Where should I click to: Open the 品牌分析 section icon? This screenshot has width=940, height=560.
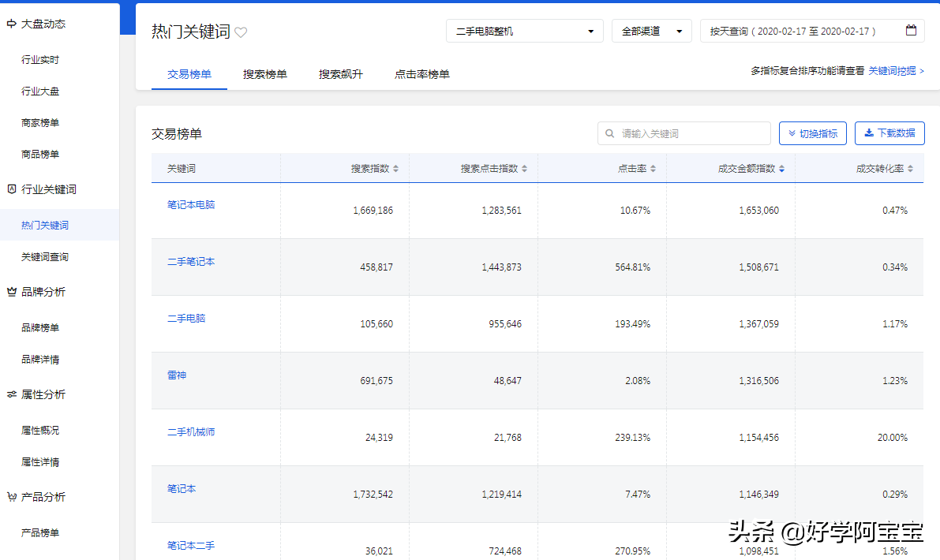coord(11,292)
